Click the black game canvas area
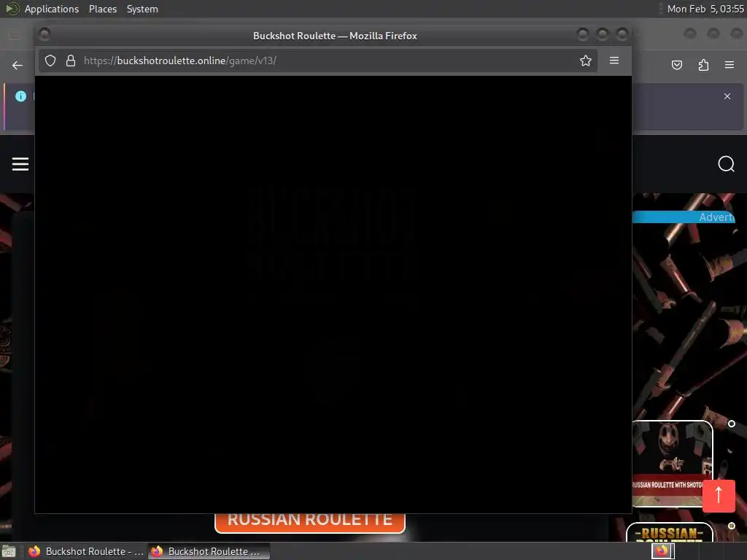 click(x=333, y=295)
